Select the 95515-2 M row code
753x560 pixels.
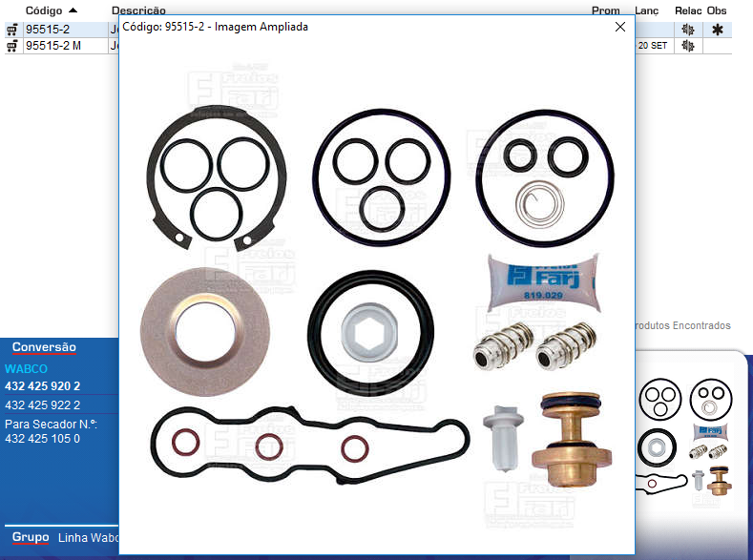point(52,45)
